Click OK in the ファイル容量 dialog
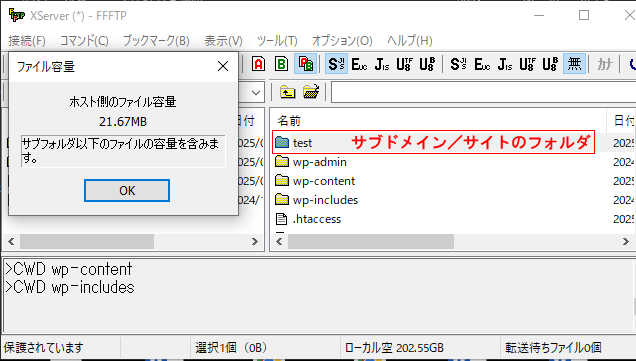 [x=127, y=190]
